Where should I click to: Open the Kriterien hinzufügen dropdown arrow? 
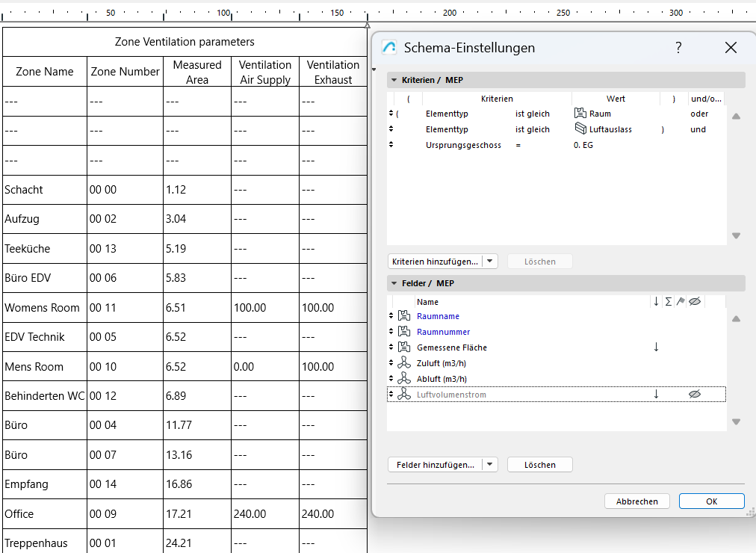click(490, 261)
